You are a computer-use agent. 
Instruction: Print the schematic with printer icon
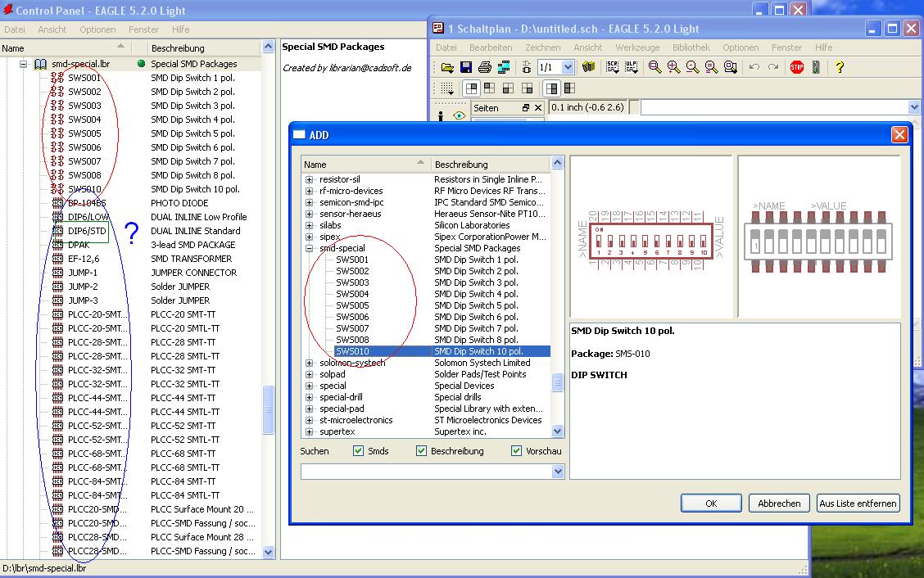click(x=485, y=67)
